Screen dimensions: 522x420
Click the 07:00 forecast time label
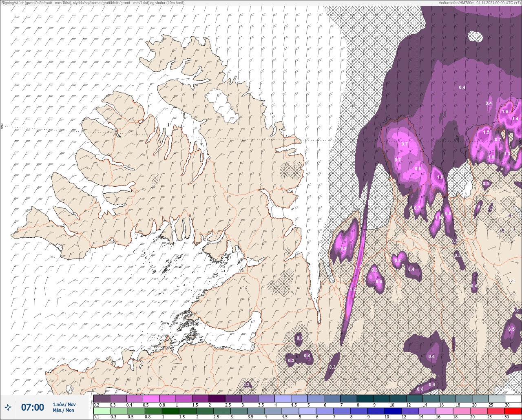click(x=32, y=407)
